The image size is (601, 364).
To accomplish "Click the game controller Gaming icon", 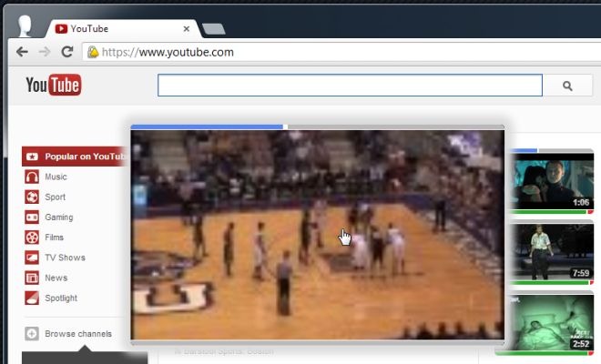I will pos(32,217).
